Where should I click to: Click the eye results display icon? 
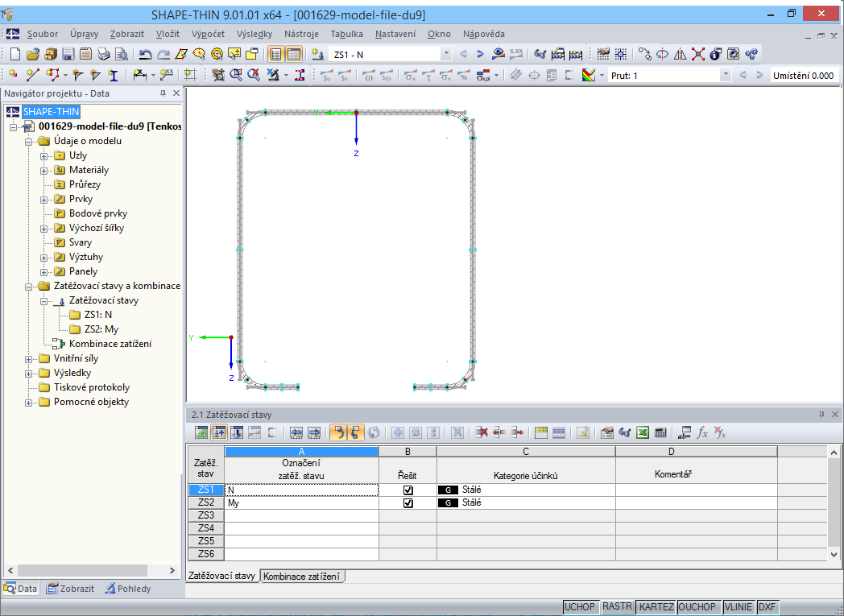tap(499, 54)
